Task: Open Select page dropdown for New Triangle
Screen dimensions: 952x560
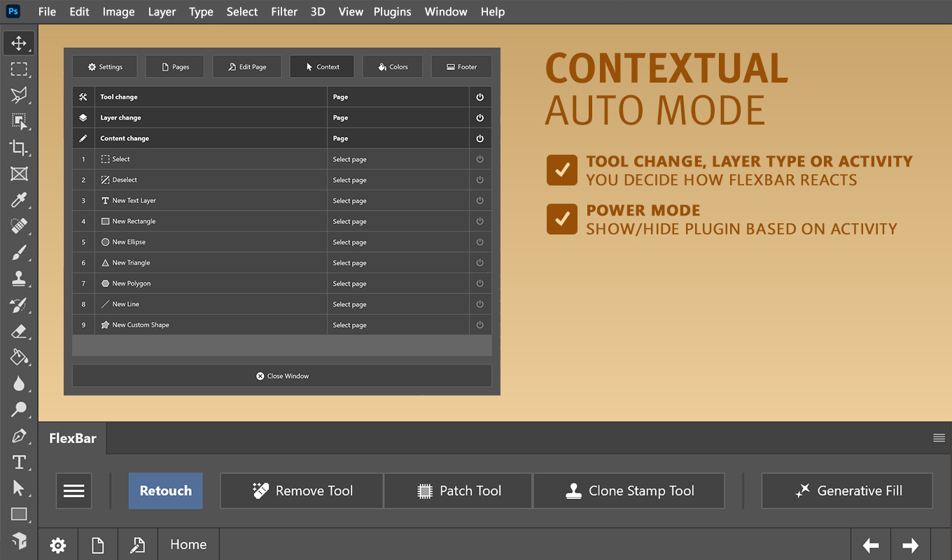Action: pyautogui.click(x=398, y=262)
